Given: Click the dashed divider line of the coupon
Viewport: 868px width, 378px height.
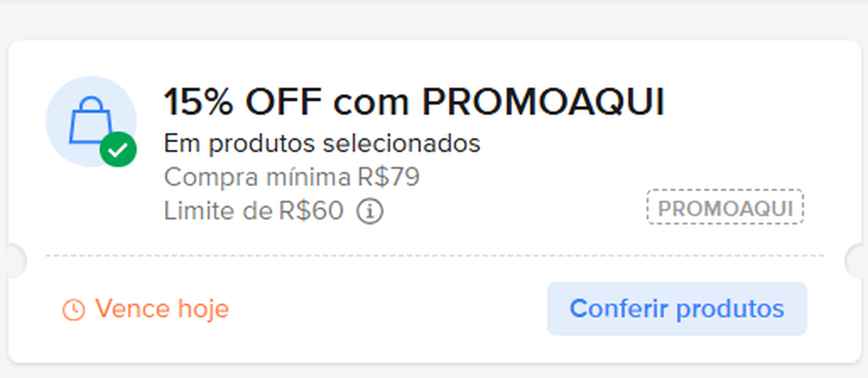Looking at the screenshot, I should click(434, 256).
